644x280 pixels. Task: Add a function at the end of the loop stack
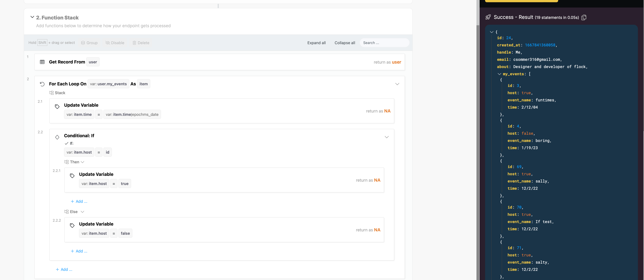64,269
